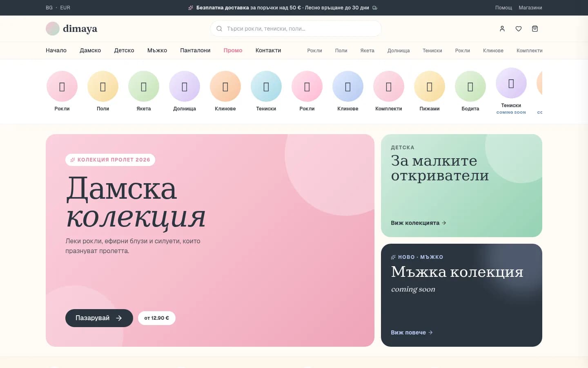Click the ДЕТСКА label on green card
Screen dimensions: 588x368
pos(403,148)
